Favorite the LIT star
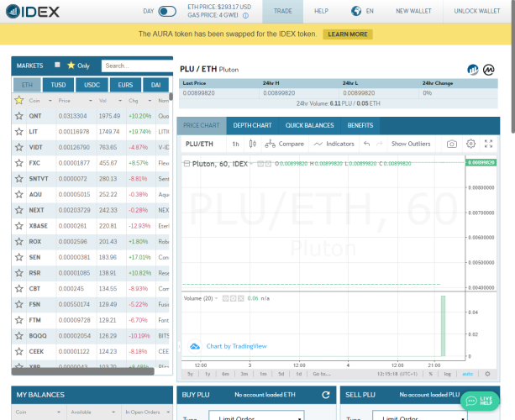 19,132
